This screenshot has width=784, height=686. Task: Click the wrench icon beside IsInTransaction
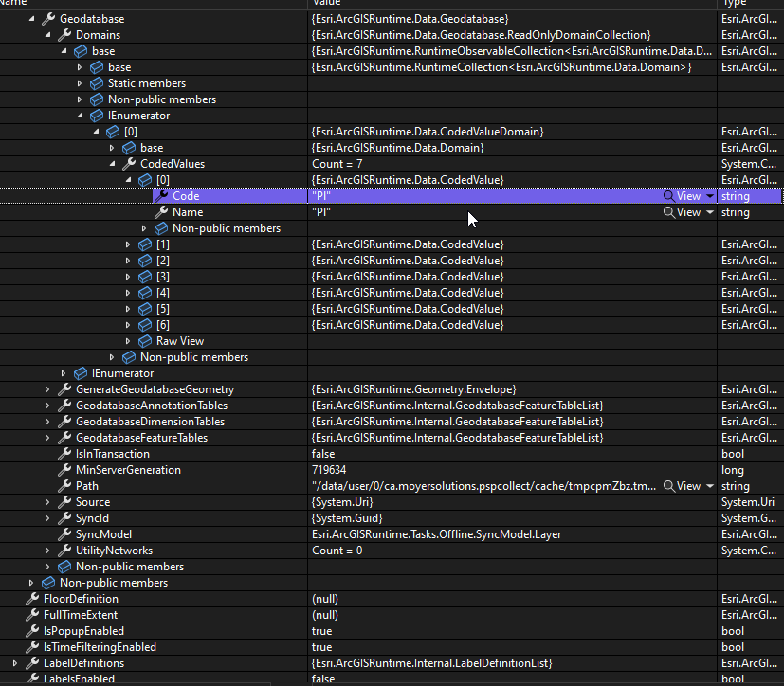pyautogui.click(x=64, y=454)
